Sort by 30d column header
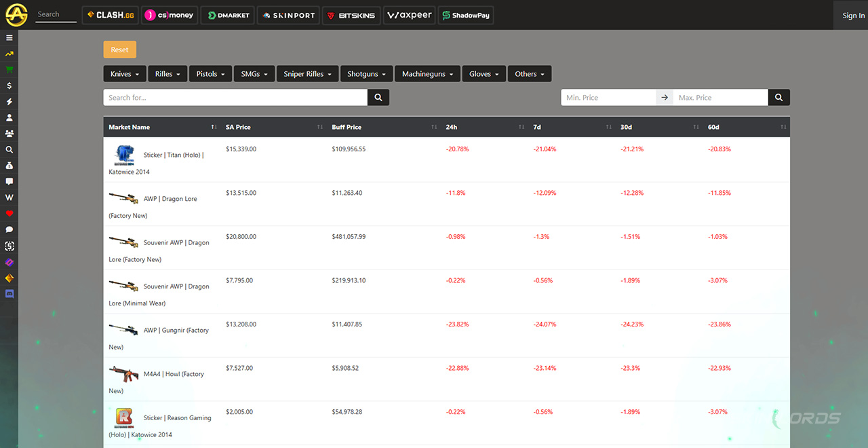 click(x=658, y=127)
